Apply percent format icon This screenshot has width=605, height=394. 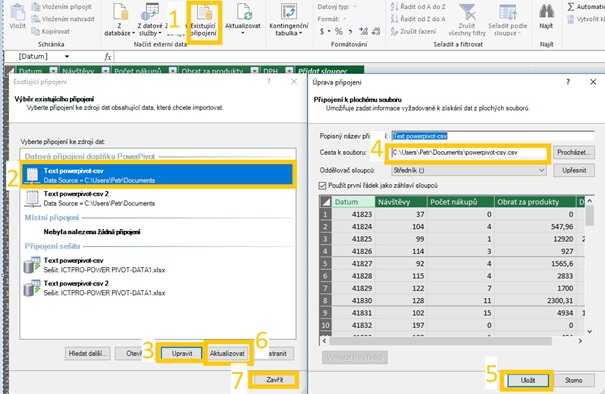[x=338, y=31]
